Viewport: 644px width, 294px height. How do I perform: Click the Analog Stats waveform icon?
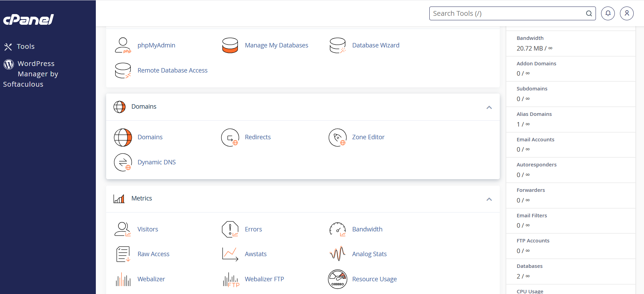coord(338,254)
